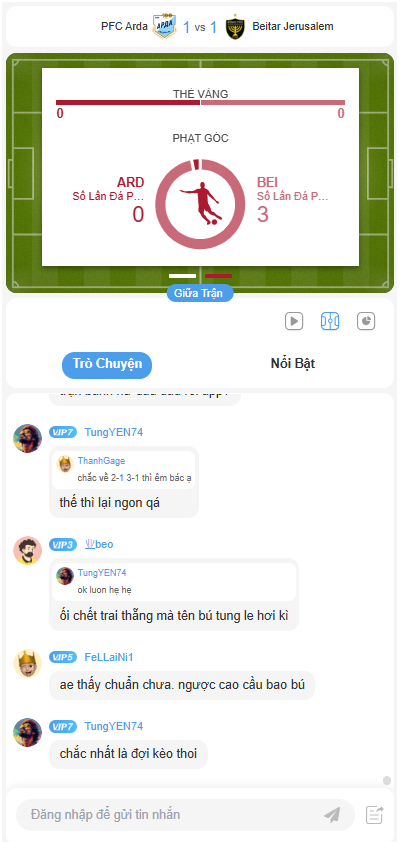
Task: Click the Giữa Trận status badge
Action: click(x=200, y=294)
